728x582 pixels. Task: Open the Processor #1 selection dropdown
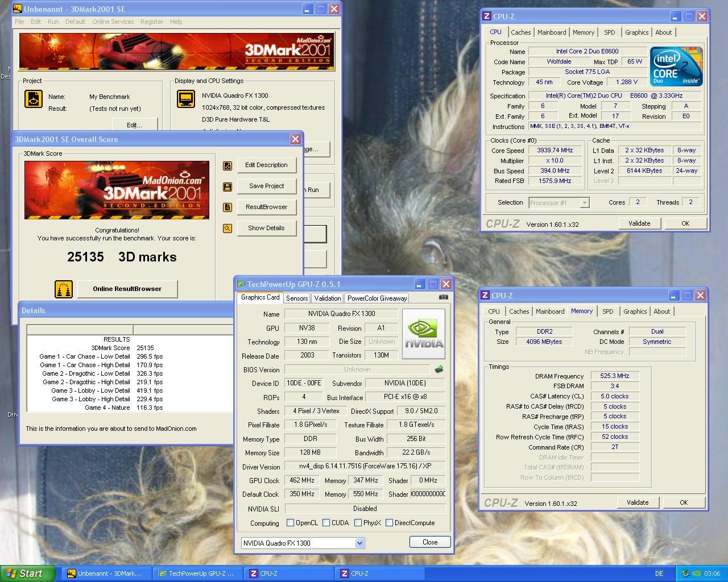pos(584,203)
